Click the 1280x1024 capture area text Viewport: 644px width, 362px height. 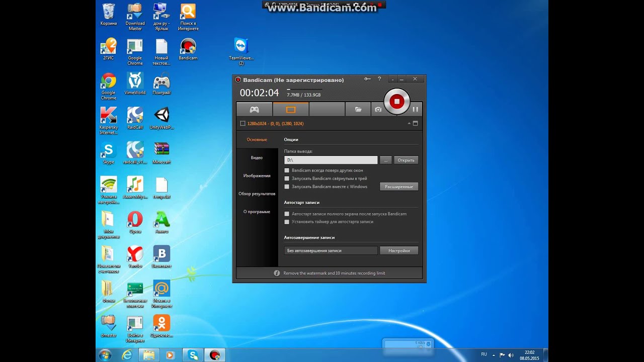(275, 123)
